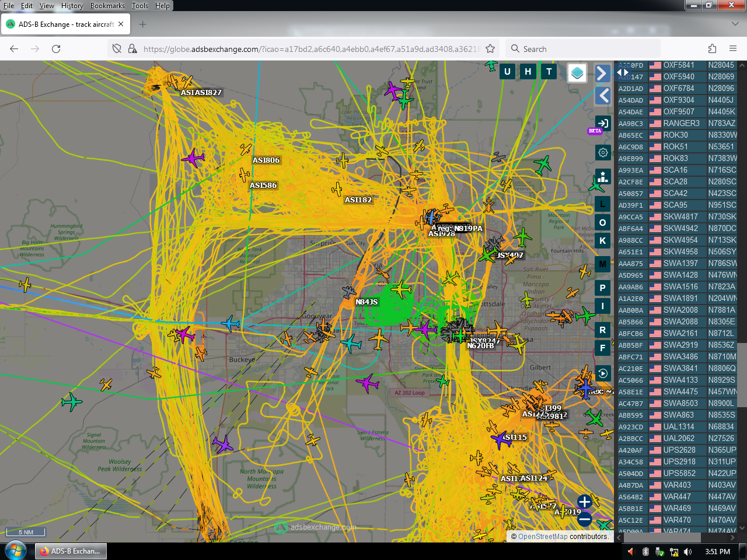The image size is (747, 560).
Task: Open the History menu
Action: pyautogui.click(x=72, y=6)
